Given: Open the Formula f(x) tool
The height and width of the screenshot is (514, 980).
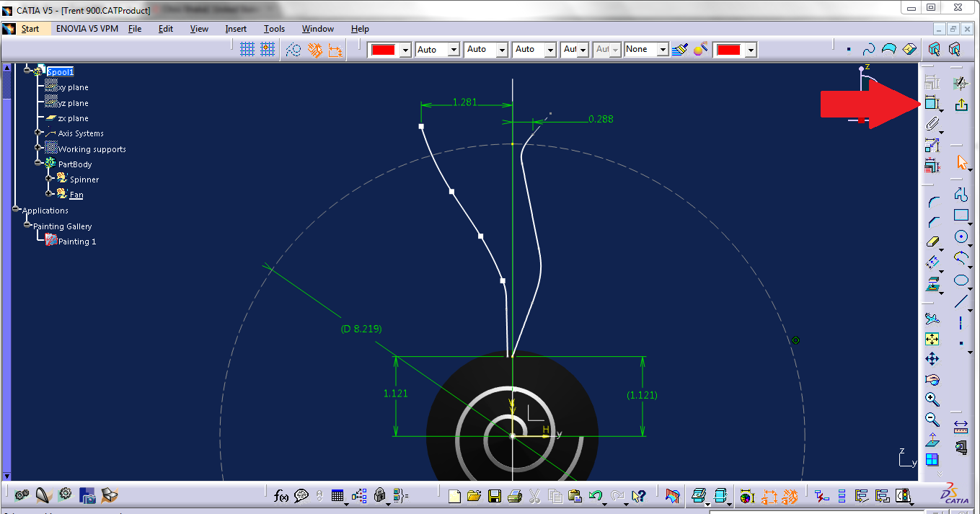Looking at the screenshot, I should pos(281,496).
